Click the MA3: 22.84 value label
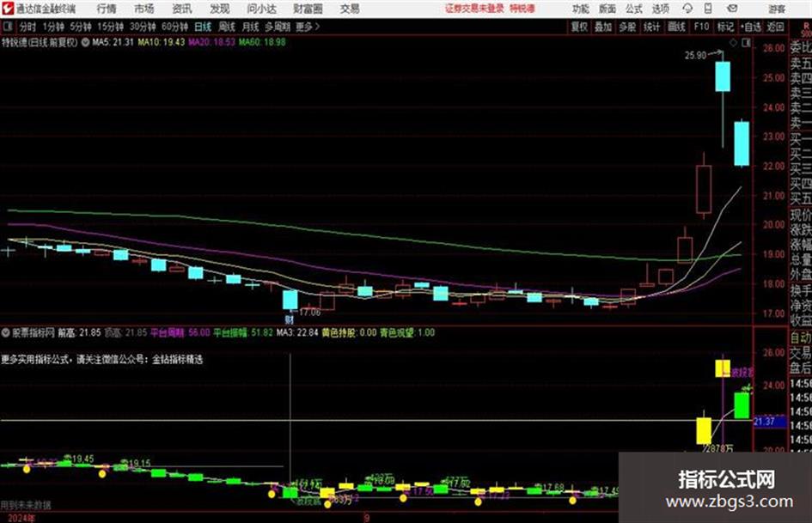The height and width of the screenshot is (523, 812). coord(297,332)
